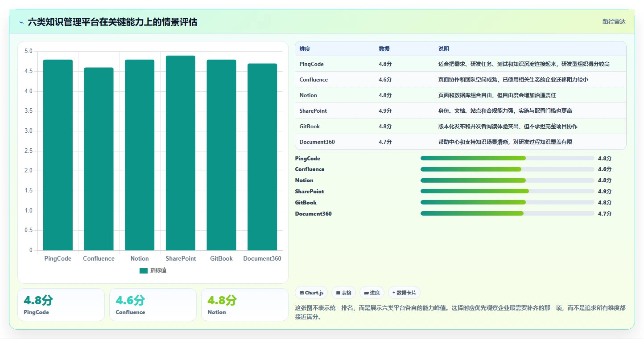Click the Document360 progress bar
644x339 pixels.
[x=507, y=213]
